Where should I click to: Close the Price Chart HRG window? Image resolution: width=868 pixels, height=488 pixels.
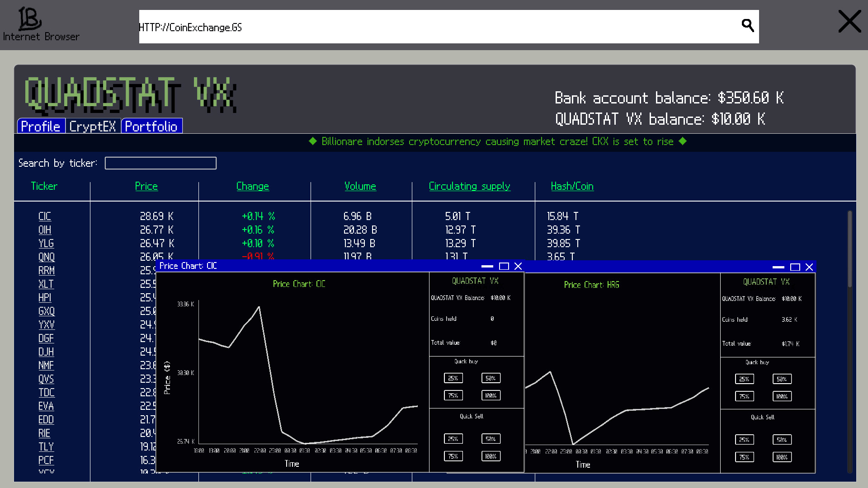[x=810, y=267]
